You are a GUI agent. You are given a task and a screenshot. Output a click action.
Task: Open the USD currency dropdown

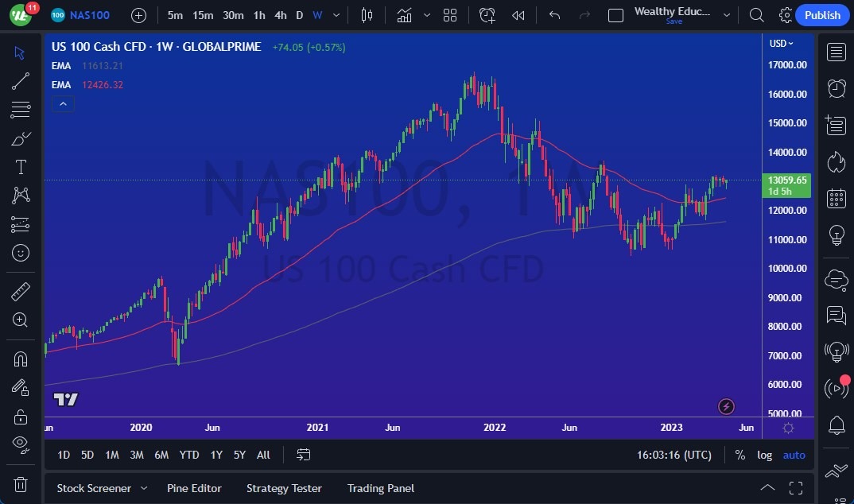click(781, 44)
